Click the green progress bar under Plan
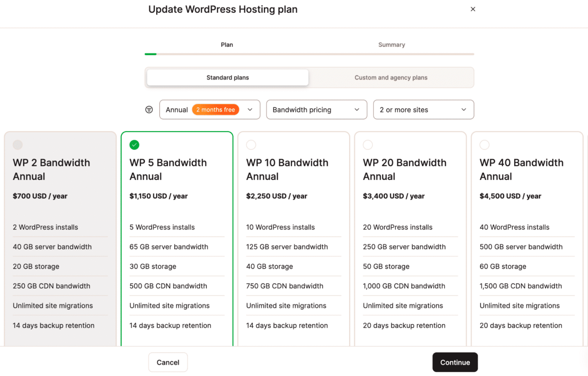 tap(150, 54)
